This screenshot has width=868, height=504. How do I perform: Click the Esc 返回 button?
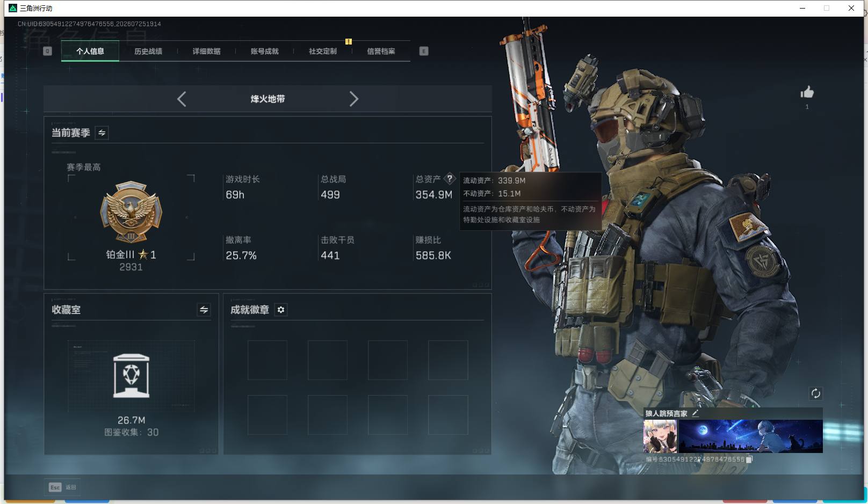[62, 487]
